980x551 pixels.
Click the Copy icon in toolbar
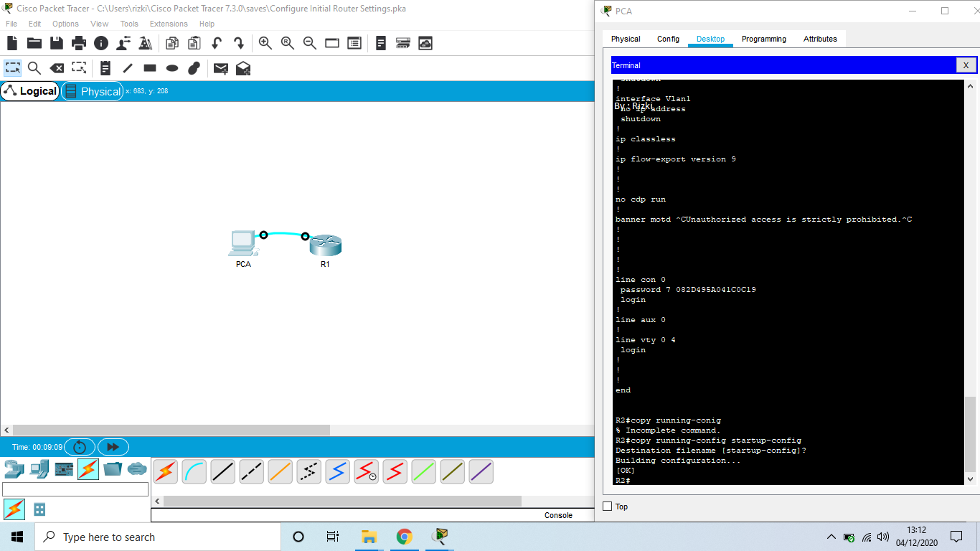coord(172,43)
